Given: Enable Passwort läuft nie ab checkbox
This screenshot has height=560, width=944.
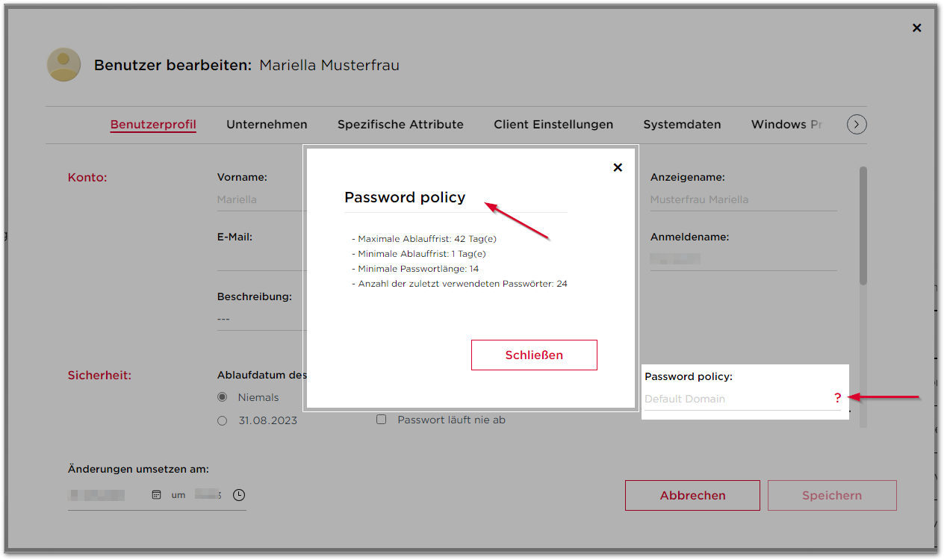Looking at the screenshot, I should pos(381,420).
